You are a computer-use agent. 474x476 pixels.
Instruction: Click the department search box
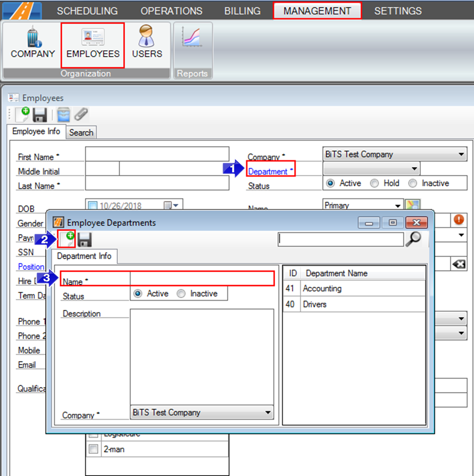coord(341,239)
